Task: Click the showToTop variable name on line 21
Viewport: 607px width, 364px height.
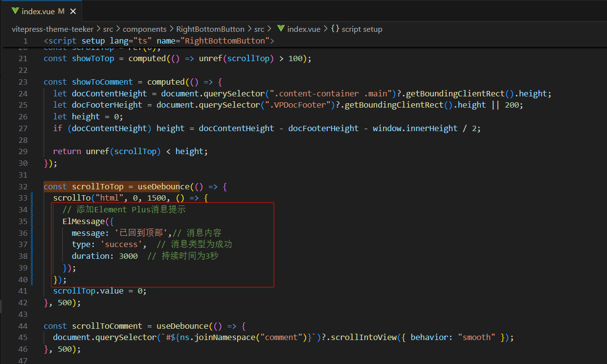Action: (93, 58)
